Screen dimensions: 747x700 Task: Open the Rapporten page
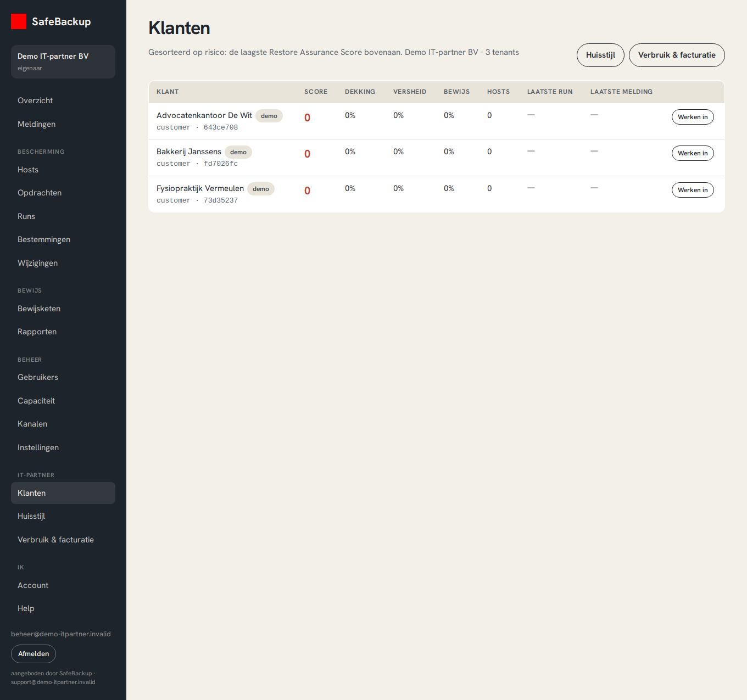click(x=63, y=332)
